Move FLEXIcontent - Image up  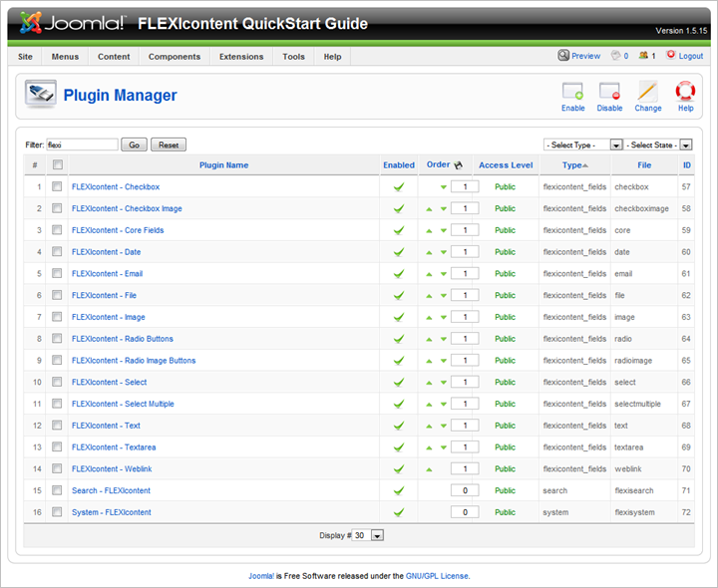click(x=429, y=318)
